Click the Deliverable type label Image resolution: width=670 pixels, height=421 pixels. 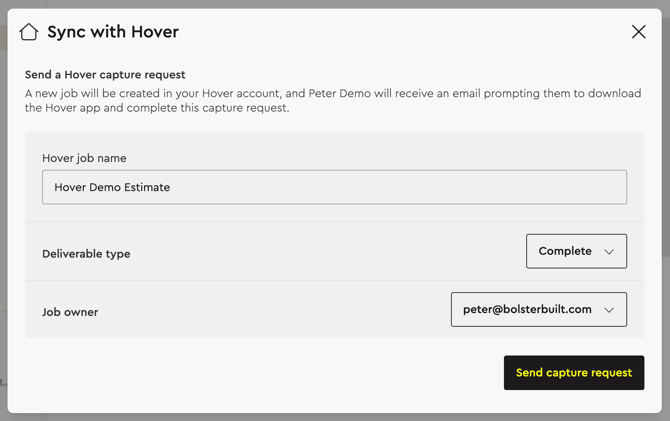(x=86, y=254)
